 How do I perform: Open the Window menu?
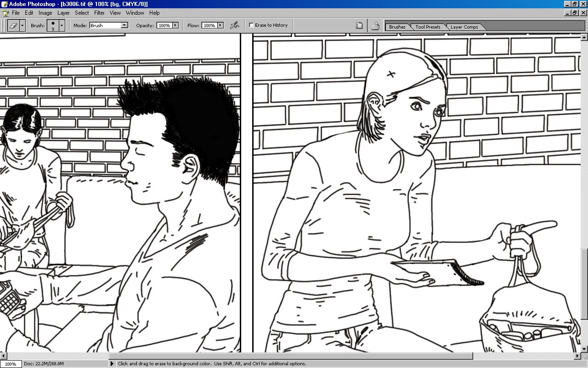click(x=135, y=13)
